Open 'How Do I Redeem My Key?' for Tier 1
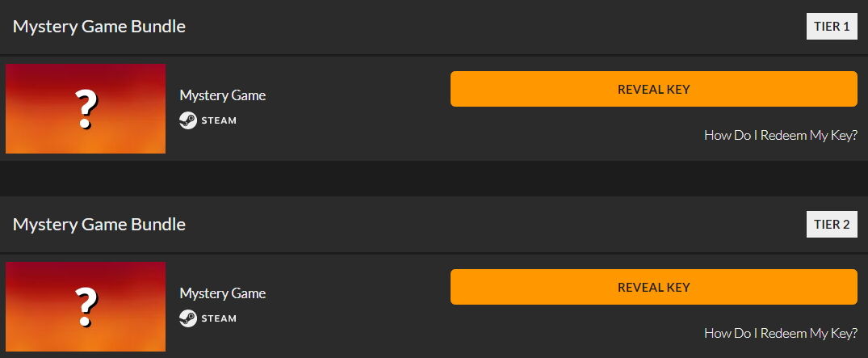 click(781, 135)
